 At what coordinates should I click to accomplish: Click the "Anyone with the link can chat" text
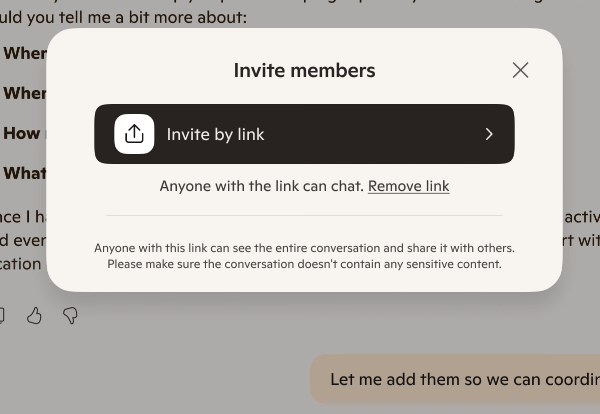[x=262, y=186]
